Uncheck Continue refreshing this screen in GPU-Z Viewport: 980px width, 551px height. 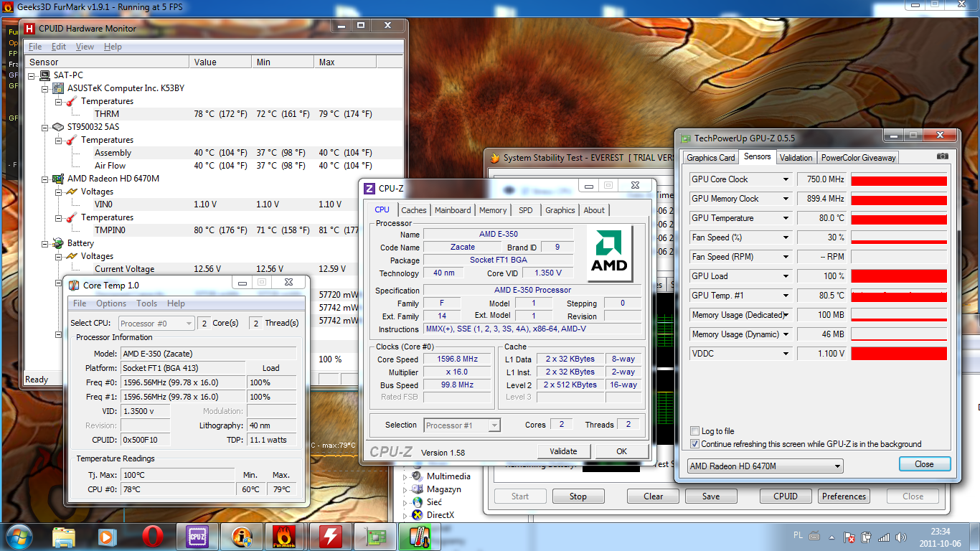click(x=694, y=444)
